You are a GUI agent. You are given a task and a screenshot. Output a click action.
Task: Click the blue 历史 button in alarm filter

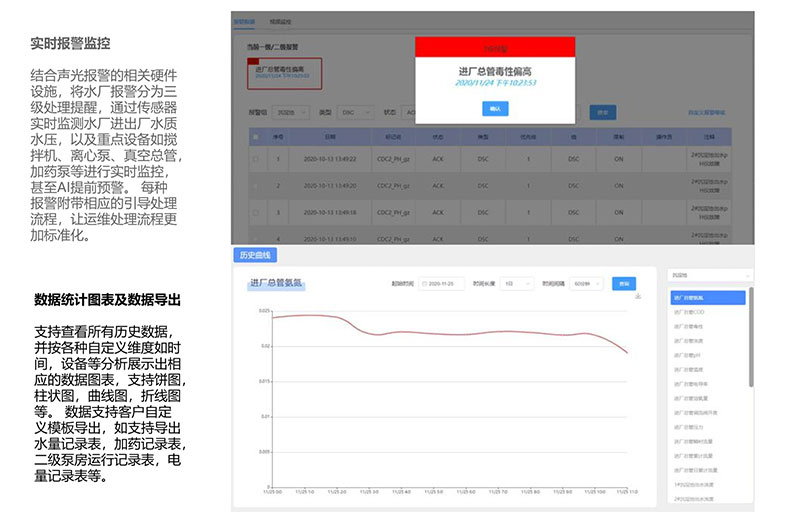coord(603,113)
